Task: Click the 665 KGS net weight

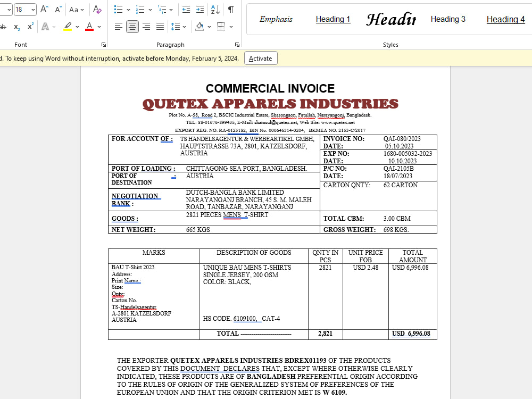Action: tap(198, 230)
